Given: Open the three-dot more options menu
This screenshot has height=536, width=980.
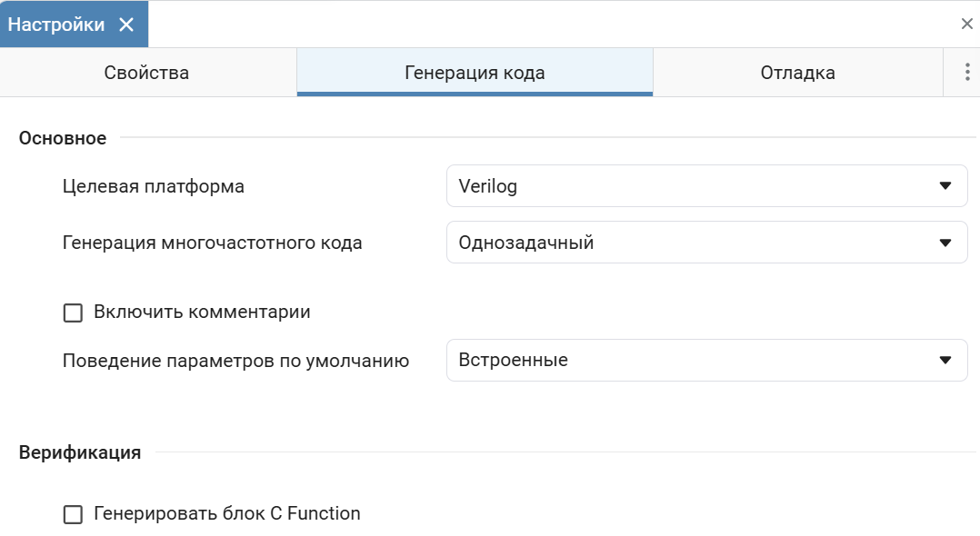Looking at the screenshot, I should coord(966,73).
